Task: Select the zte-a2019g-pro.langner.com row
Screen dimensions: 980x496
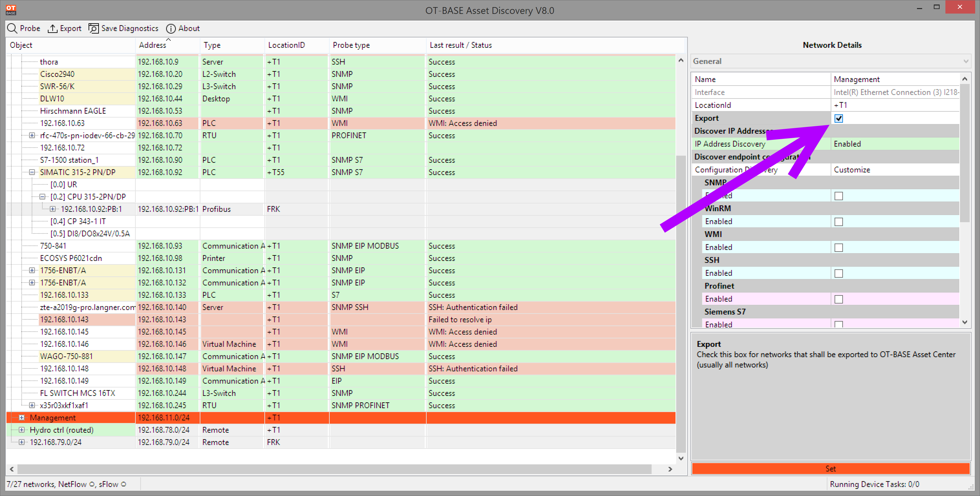Action: click(340, 307)
